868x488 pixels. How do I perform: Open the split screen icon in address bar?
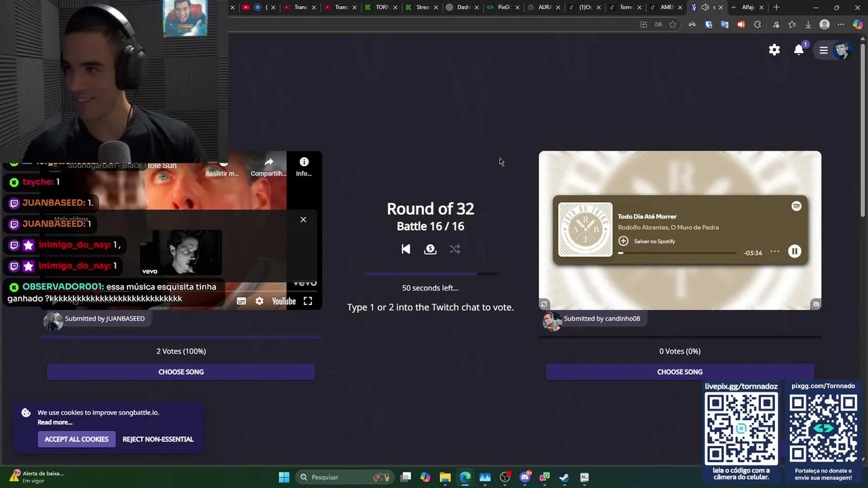click(x=644, y=24)
